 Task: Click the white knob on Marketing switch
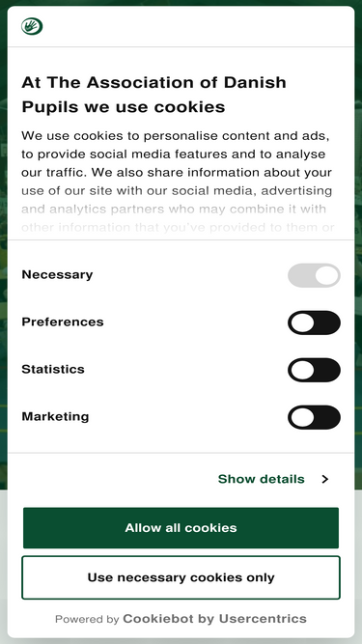302,417
